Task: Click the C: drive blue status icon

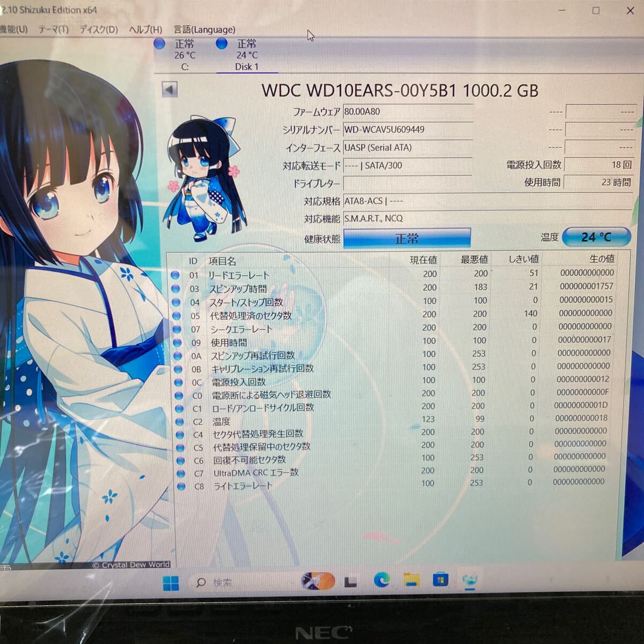Action: [159, 43]
